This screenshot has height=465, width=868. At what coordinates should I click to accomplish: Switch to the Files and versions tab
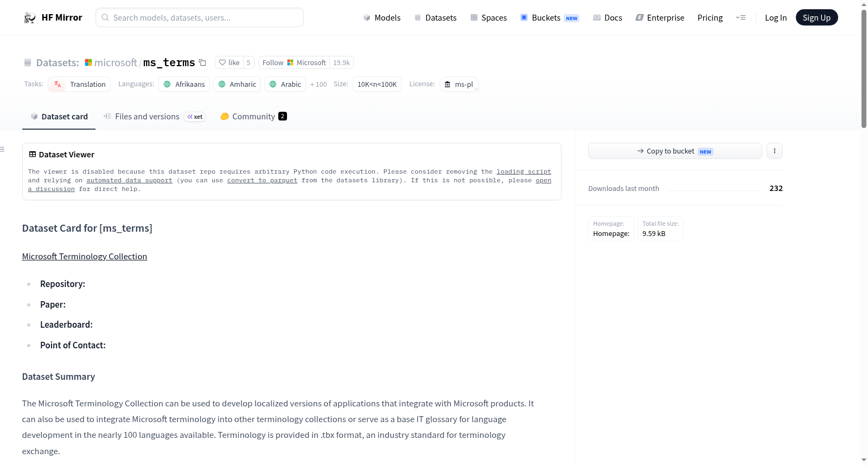pyautogui.click(x=154, y=117)
